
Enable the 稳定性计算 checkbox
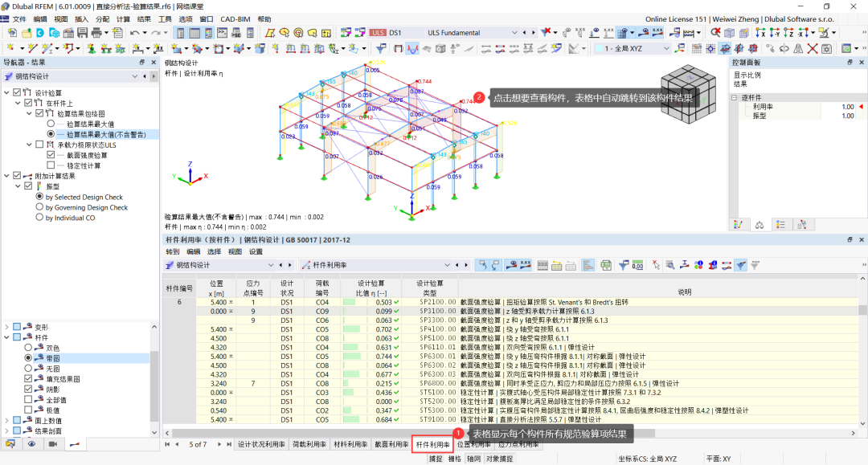coord(51,165)
